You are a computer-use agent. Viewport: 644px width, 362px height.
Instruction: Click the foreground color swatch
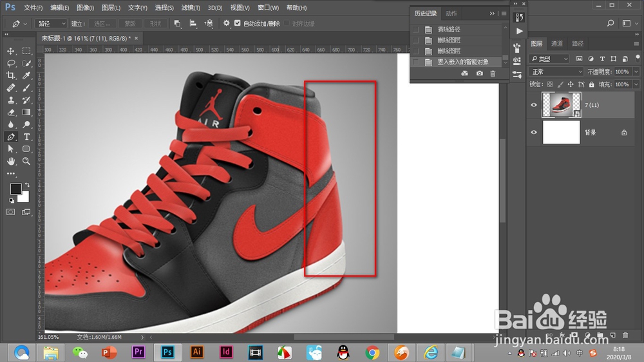click(15, 189)
